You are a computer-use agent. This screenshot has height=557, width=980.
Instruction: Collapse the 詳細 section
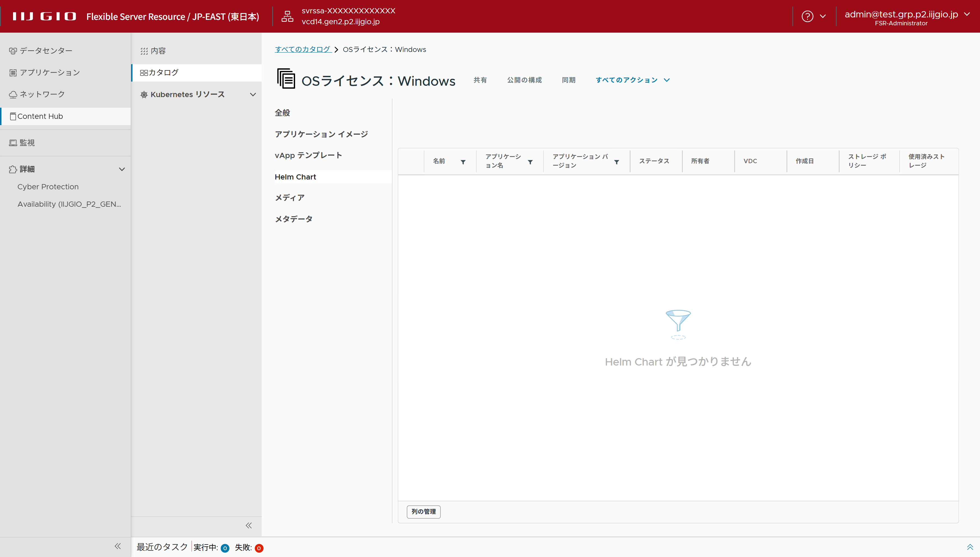(x=122, y=169)
